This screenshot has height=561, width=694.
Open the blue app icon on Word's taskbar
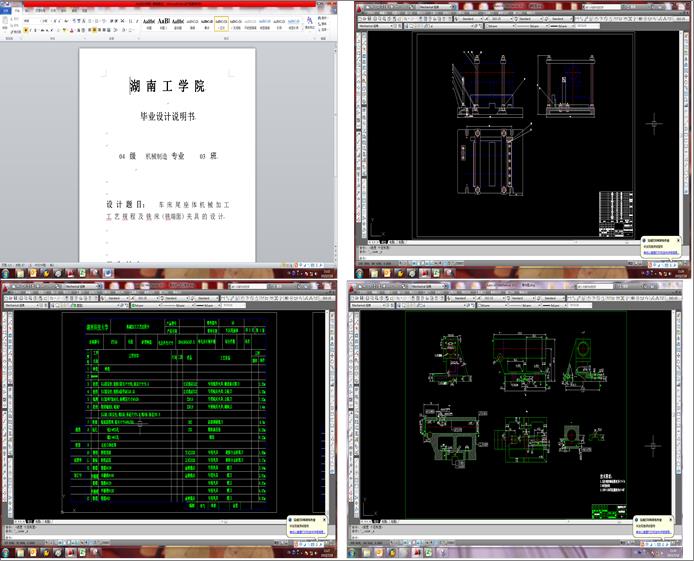coord(108,273)
